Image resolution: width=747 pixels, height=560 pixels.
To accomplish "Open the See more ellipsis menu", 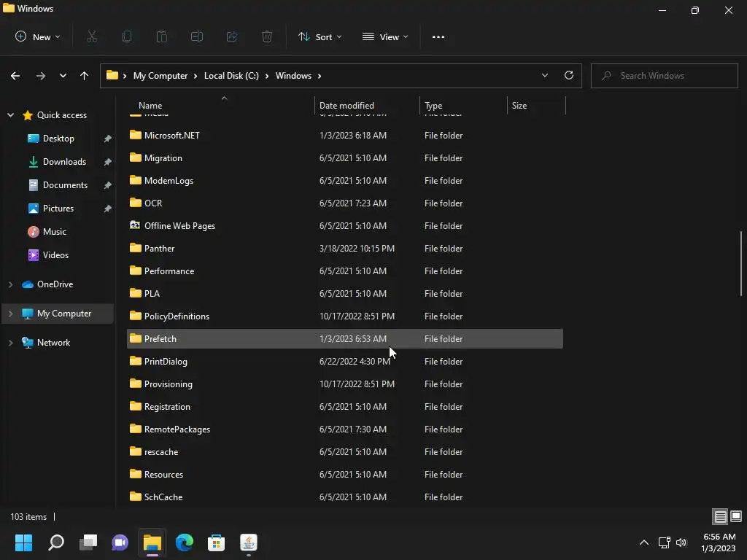I will point(438,36).
